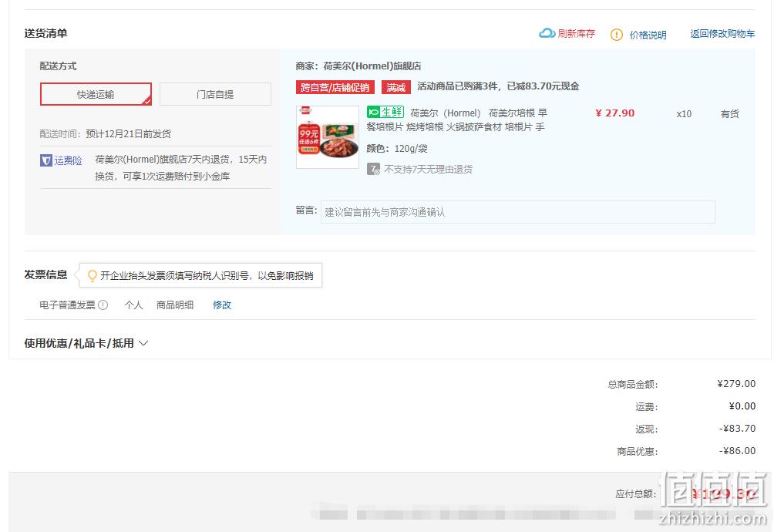The height and width of the screenshot is (532, 774).
Task: Click the 运费 ¥0.00 value
Action: coord(742,406)
